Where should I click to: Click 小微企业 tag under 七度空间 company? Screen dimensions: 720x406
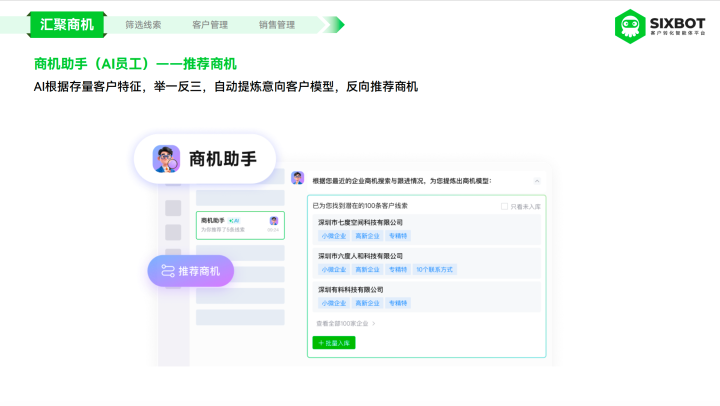(334, 236)
